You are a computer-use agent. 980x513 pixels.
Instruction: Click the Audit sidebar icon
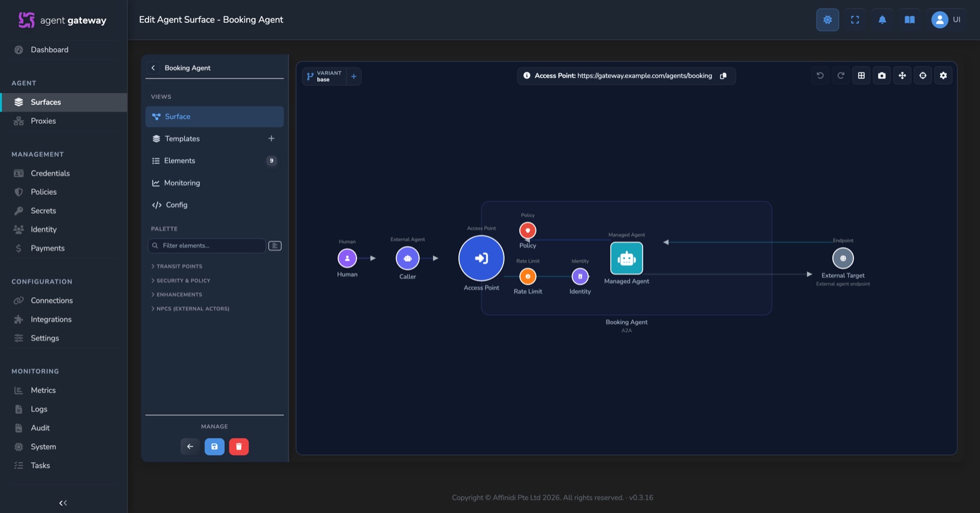(x=18, y=428)
